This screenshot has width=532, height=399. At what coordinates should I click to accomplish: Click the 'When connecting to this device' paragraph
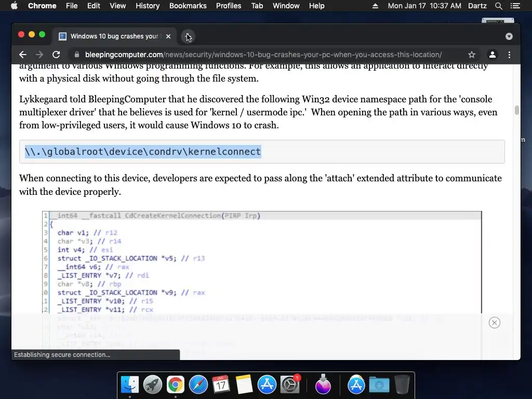pyautogui.click(x=260, y=185)
